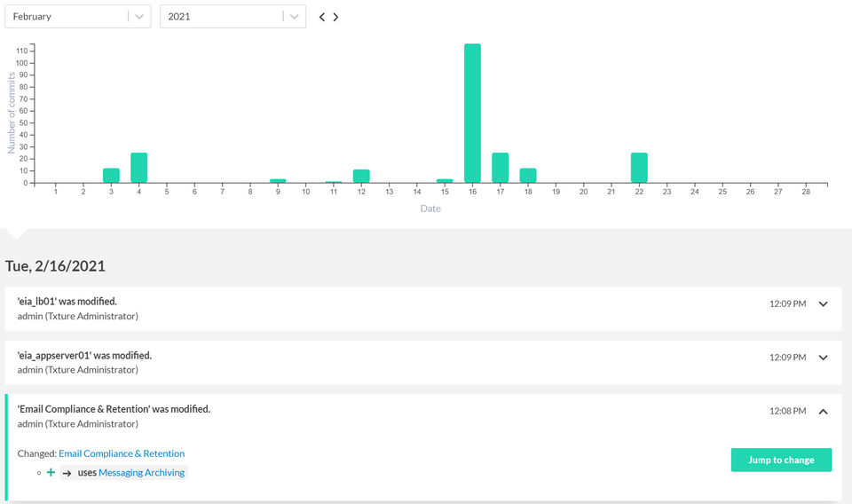The image size is (852, 504).
Task: Click the 28 tick label on date axis
Action: 806,192
